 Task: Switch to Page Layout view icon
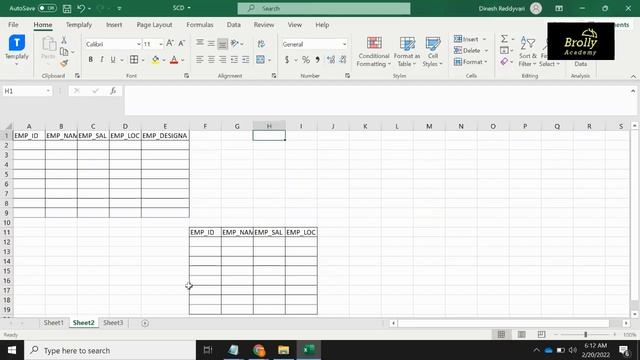click(x=522, y=334)
